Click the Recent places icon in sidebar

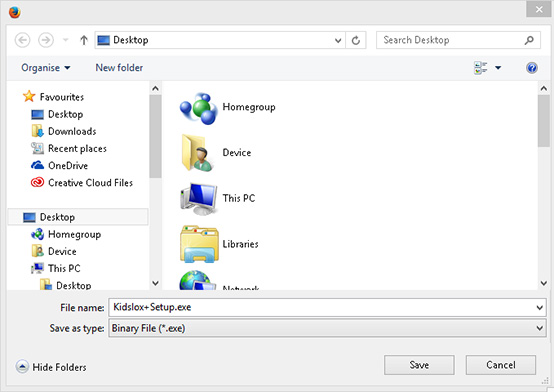pos(37,148)
